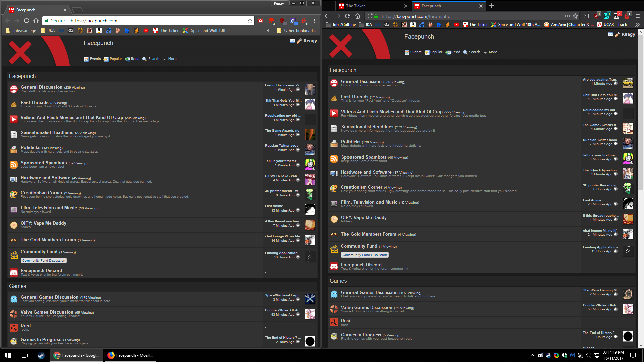Open Community Fund Discussion subforum in Chrome
This screenshot has width=644, height=362.
pos(44,261)
